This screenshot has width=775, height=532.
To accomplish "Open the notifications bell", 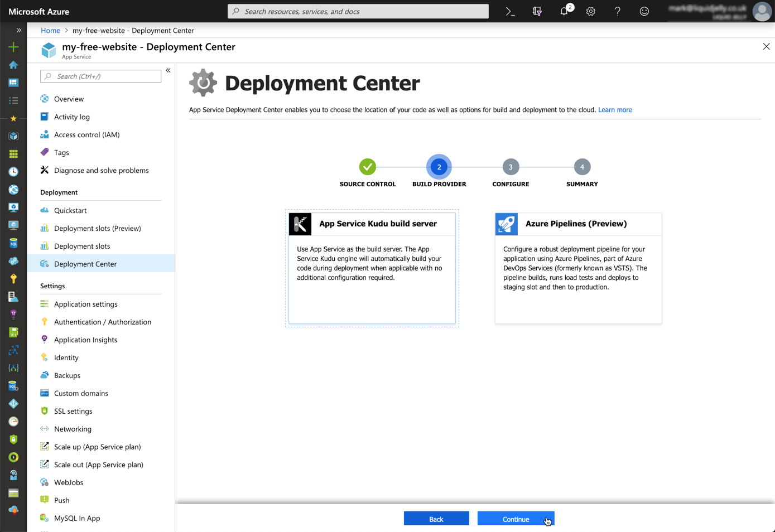I will pos(564,11).
